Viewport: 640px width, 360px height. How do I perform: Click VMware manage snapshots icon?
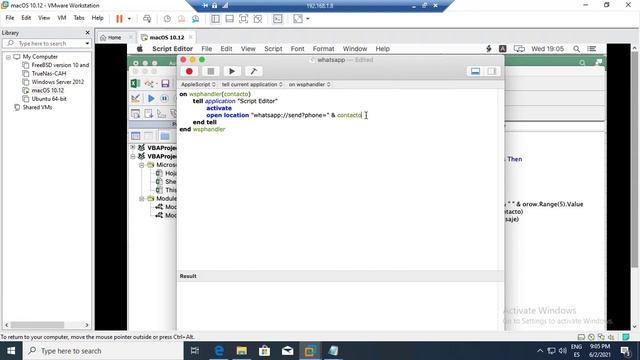point(196,19)
